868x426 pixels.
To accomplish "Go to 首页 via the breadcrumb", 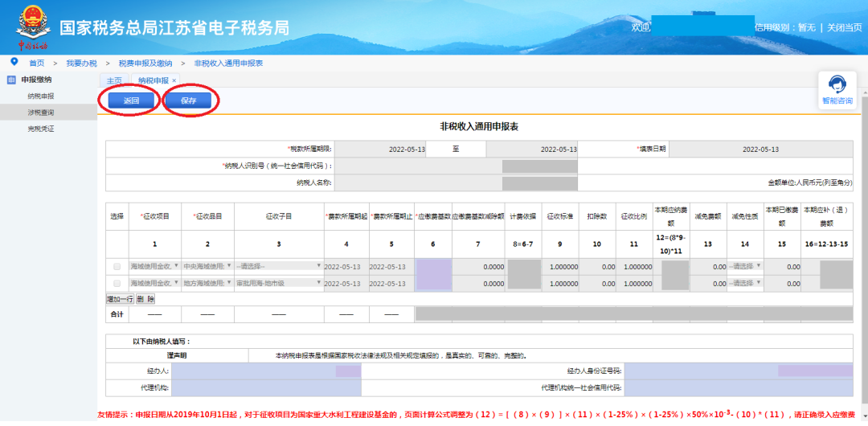I will pos(36,63).
